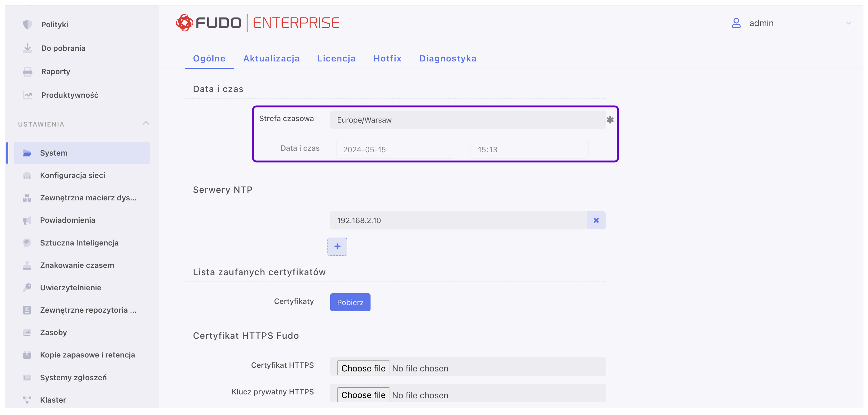
Task: Click the Znakowanie czasem stamp icon
Action: pos(27,265)
